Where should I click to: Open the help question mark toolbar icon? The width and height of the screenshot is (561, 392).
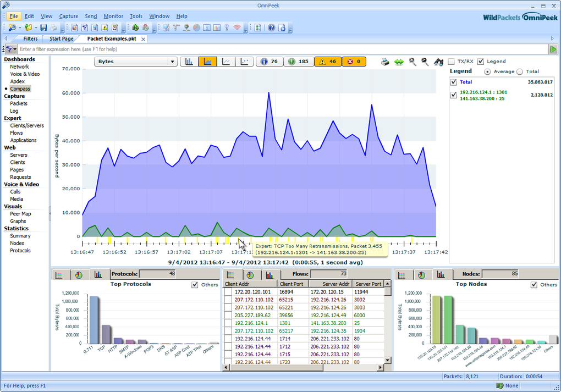click(x=271, y=27)
